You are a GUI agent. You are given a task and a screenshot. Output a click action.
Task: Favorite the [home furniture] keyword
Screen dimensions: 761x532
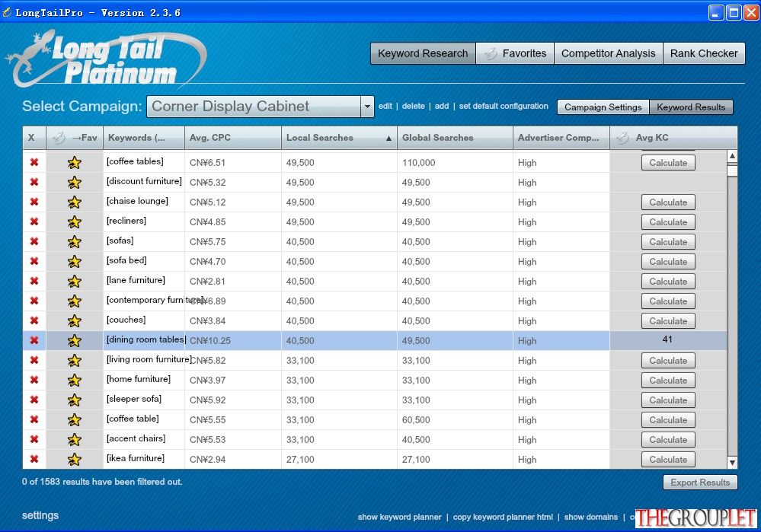(74, 381)
